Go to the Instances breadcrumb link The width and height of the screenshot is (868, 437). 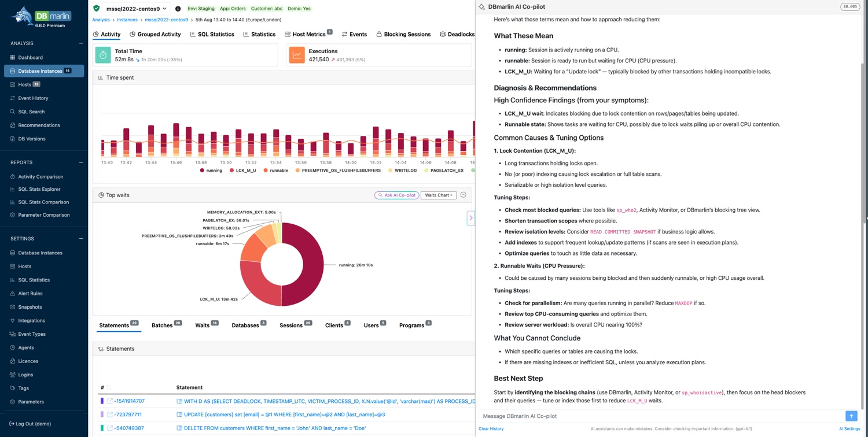pos(127,20)
